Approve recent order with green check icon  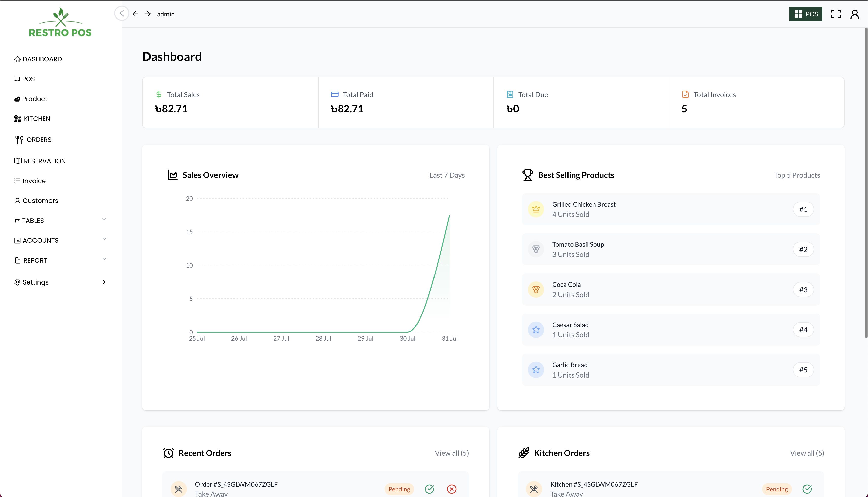pyautogui.click(x=429, y=489)
